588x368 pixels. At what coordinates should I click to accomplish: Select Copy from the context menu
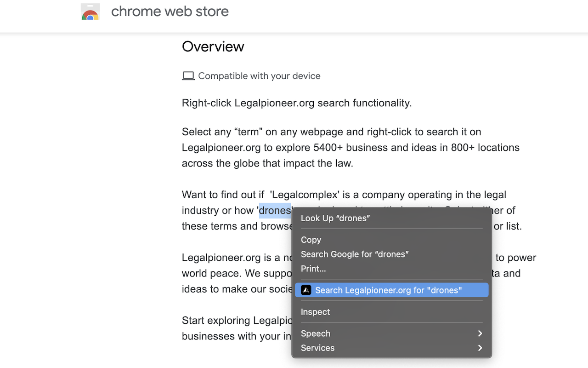point(311,240)
